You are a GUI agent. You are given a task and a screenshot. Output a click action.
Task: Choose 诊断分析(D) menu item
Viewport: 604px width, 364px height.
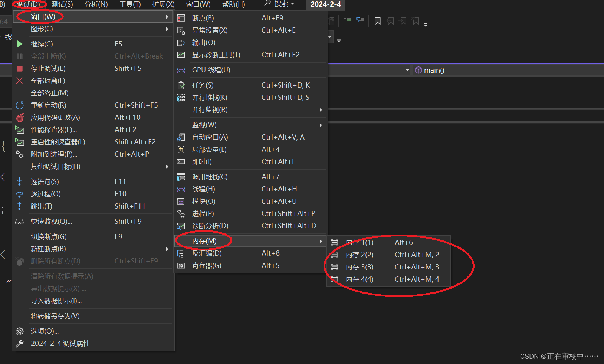point(250,226)
